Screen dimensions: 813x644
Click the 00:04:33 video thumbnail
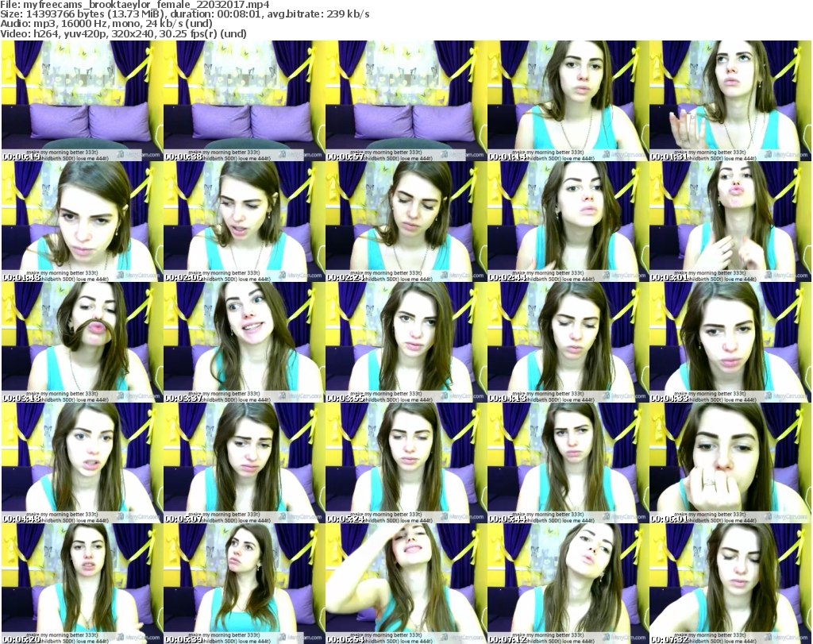(730, 342)
